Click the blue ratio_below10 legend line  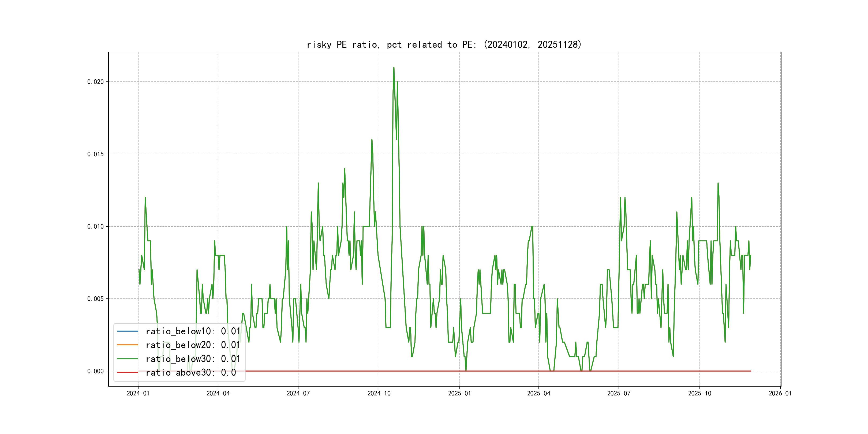click(x=127, y=331)
